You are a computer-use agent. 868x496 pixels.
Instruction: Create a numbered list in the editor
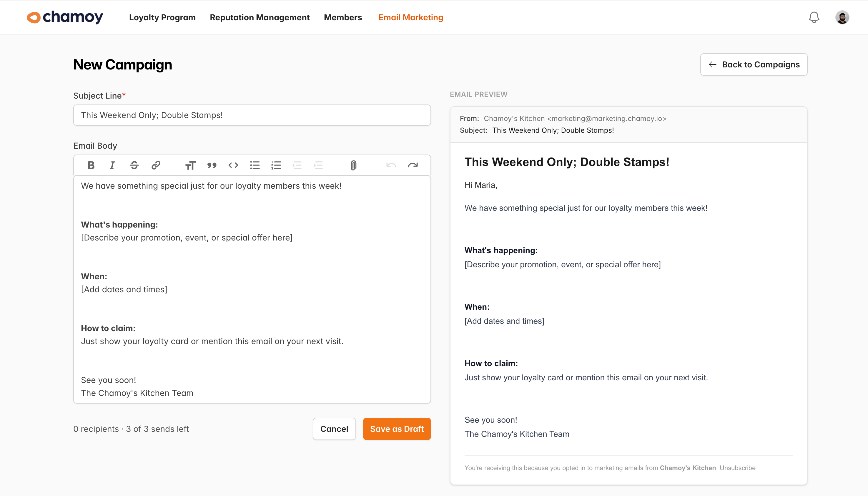point(276,165)
